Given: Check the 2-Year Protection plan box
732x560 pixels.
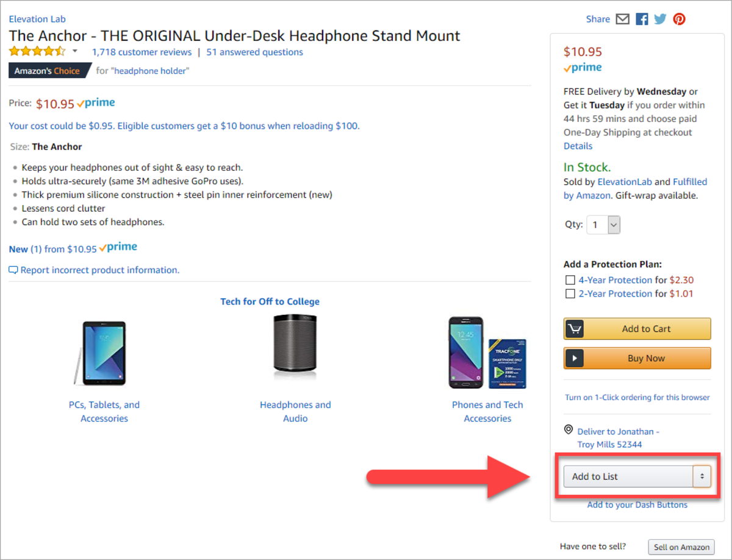Looking at the screenshot, I should click(570, 294).
